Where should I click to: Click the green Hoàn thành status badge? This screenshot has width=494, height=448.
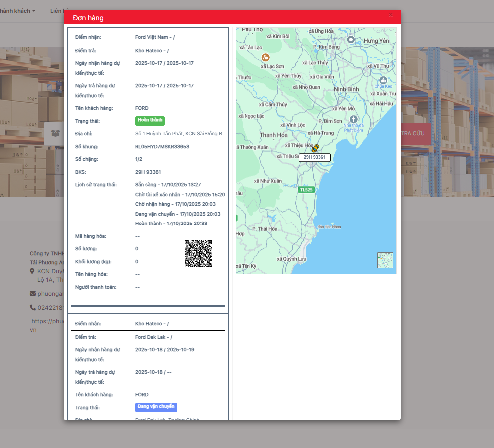point(150,121)
